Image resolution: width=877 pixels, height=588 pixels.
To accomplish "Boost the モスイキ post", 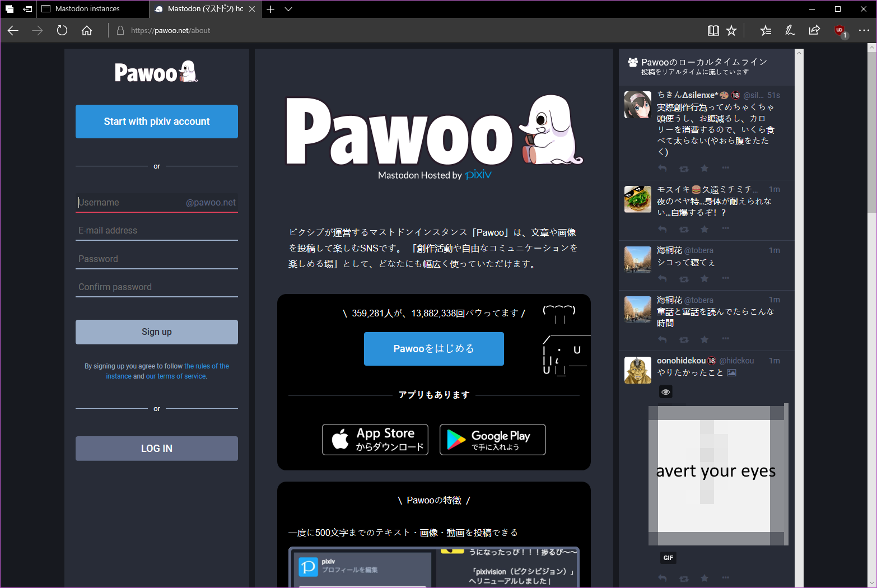I will (x=684, y=229).
